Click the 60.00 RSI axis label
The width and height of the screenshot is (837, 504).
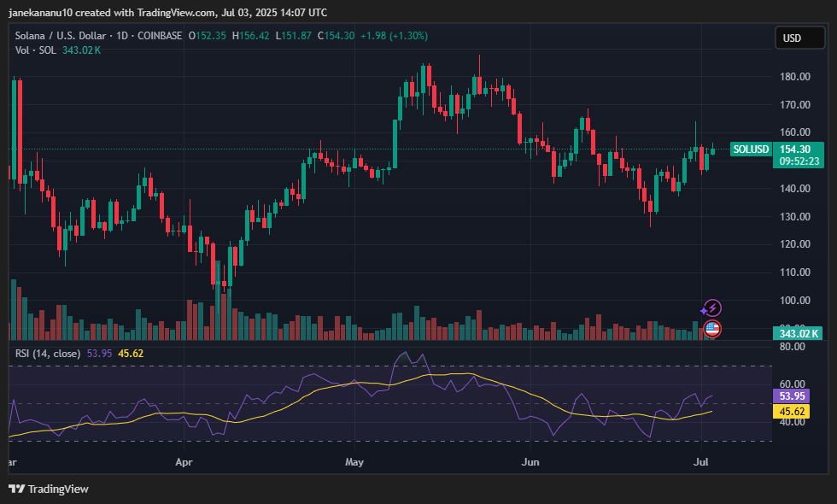pos(793,384)
